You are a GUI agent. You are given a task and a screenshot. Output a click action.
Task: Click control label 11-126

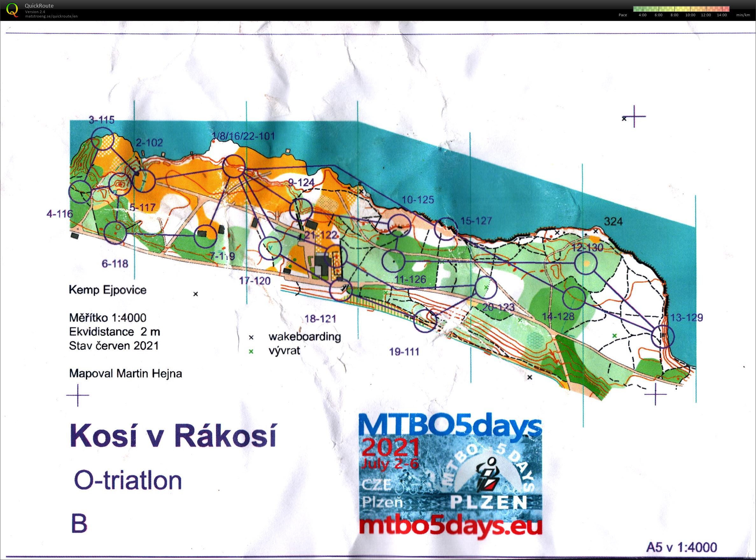coord(410,279)
